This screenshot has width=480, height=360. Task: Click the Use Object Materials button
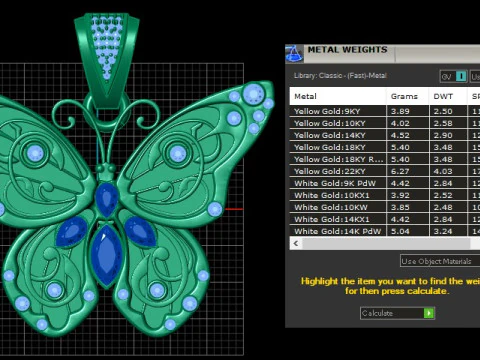tap(440, 261)
